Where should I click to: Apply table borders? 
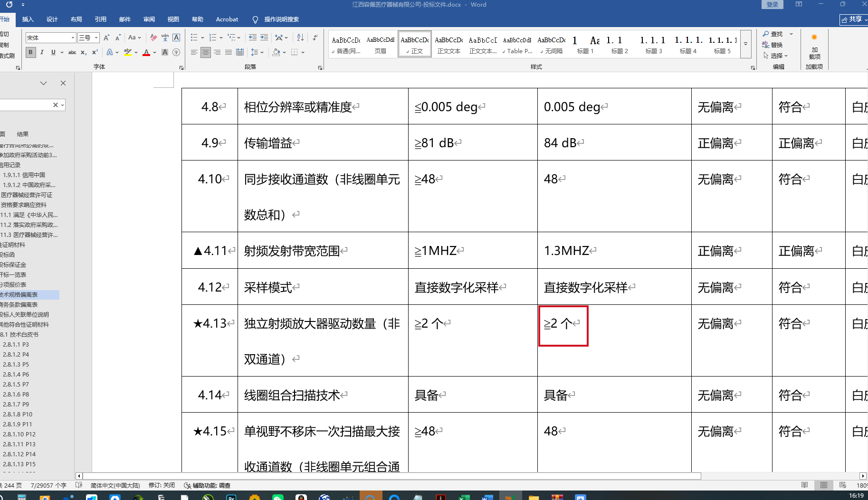[295, 52]
